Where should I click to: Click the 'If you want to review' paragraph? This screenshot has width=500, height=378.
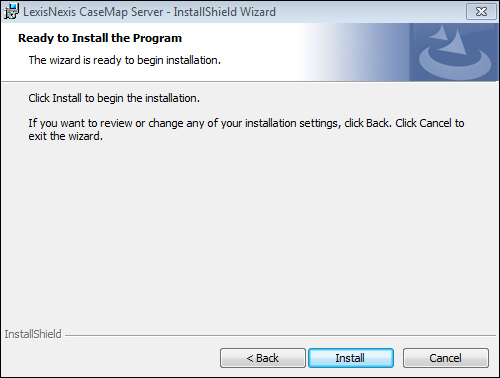point(246,130)
